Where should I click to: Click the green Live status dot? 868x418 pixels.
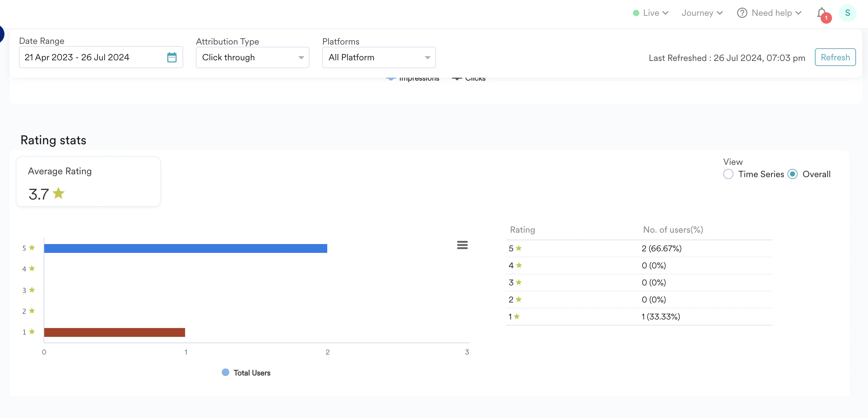(636, 13)
